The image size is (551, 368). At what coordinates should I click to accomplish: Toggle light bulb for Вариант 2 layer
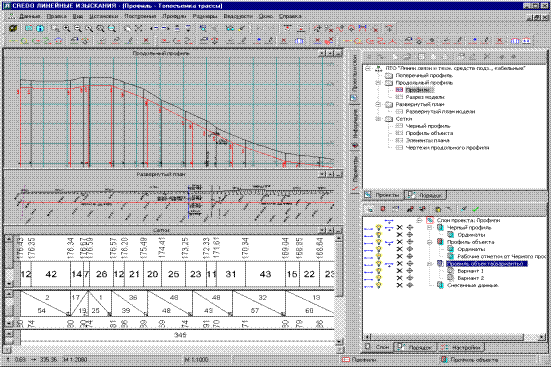point(378,278)
